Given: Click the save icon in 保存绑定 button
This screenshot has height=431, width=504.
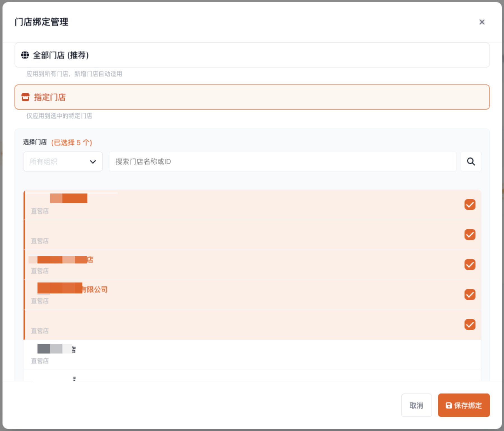Looking at the screenshot, I should tap(449, 405).
